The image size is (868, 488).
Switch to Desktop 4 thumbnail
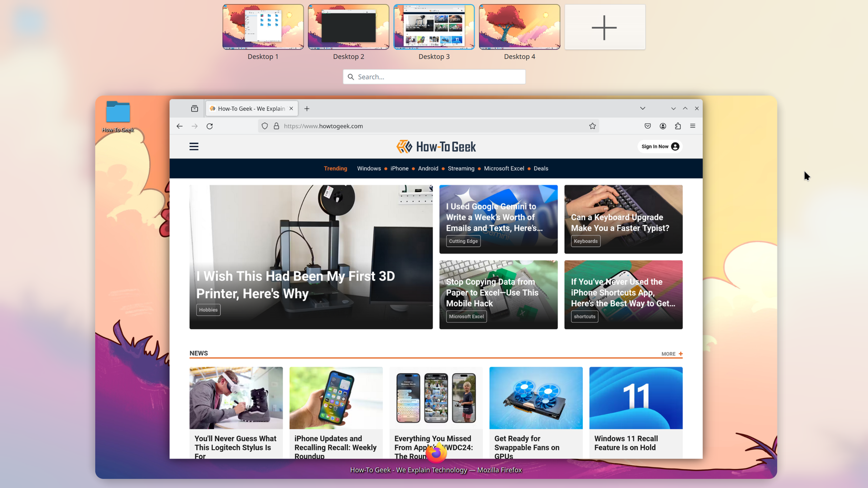click(x=519, y=27)
